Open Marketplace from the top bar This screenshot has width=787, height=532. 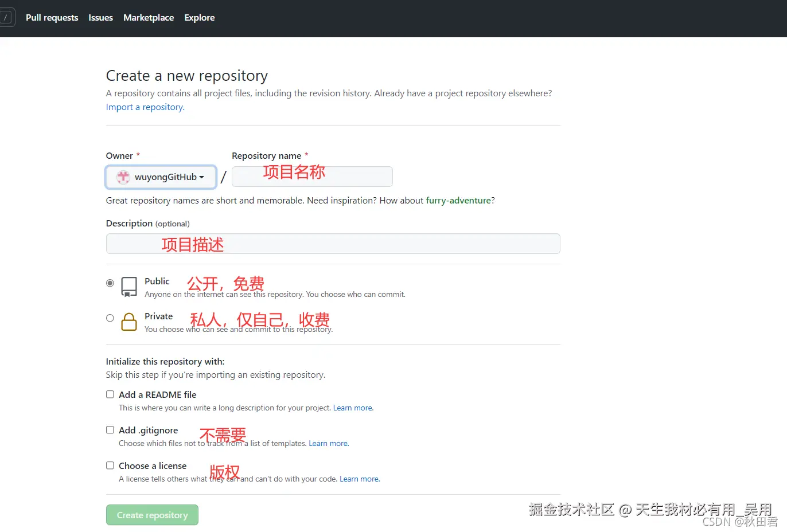148,17
